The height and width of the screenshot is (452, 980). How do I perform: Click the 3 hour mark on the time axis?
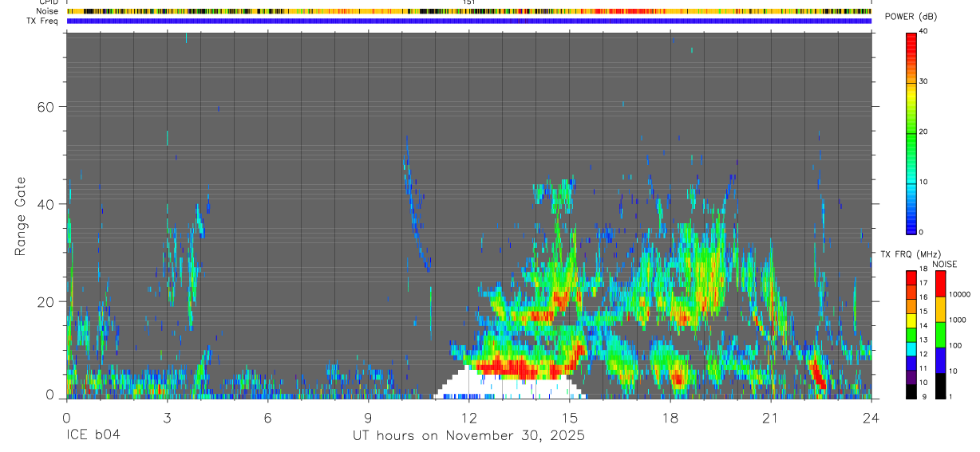coord(167,417)
